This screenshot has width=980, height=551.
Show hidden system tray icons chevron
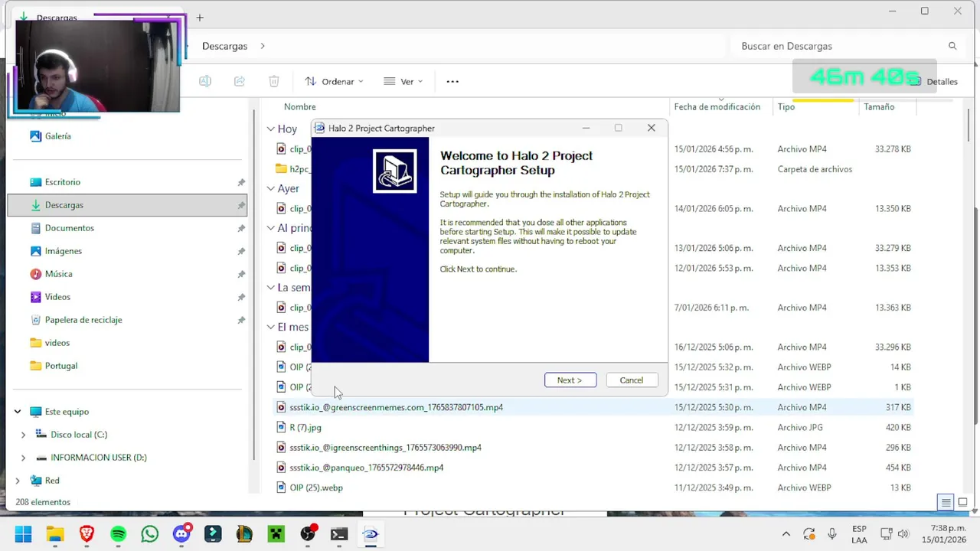(786, 534)
